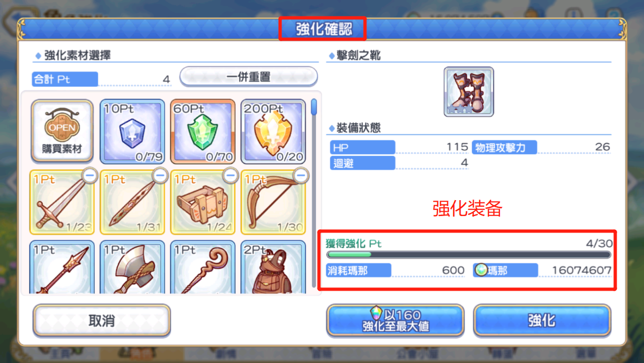Select the 60Pt green crystal material
Viewport: 644px width, 363px height.
(203, 131)
